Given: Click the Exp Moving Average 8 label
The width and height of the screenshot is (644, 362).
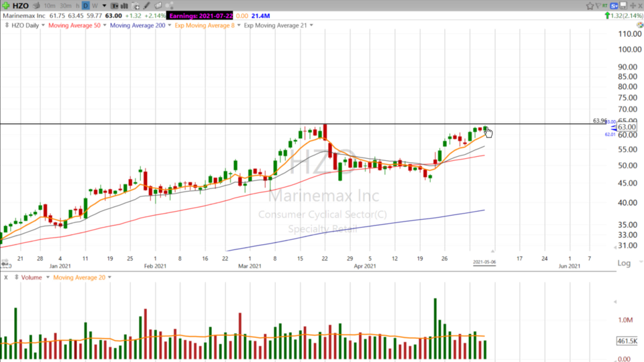Looking at the screenshot, I should (x=205, y=25).
